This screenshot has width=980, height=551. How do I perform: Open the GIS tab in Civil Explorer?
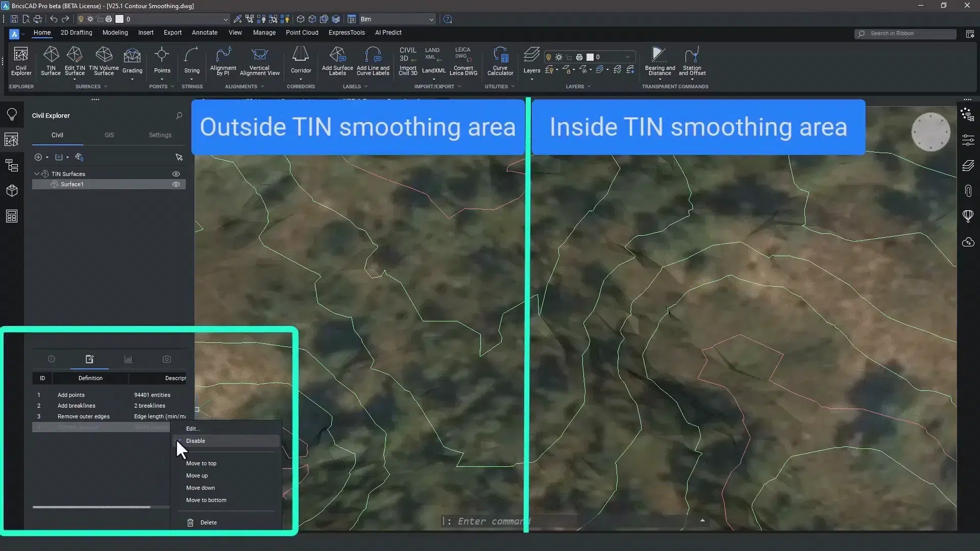coord(109,135)
